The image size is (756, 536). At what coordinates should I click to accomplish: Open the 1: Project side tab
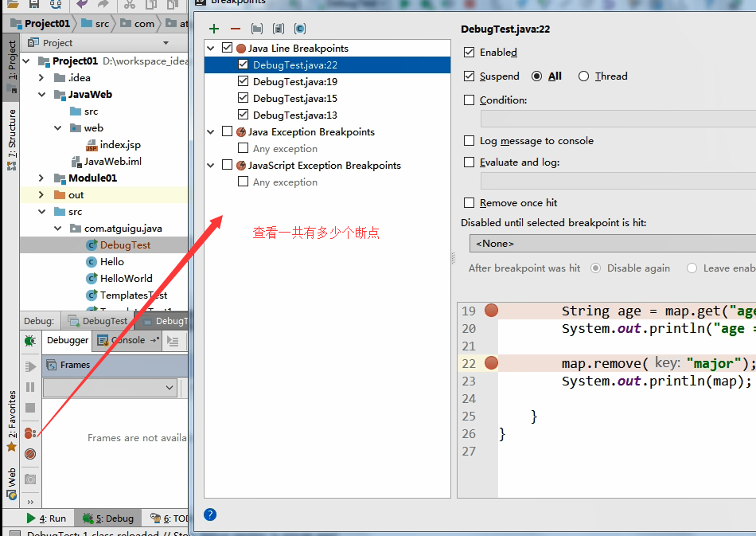click(x=11, y=68)
